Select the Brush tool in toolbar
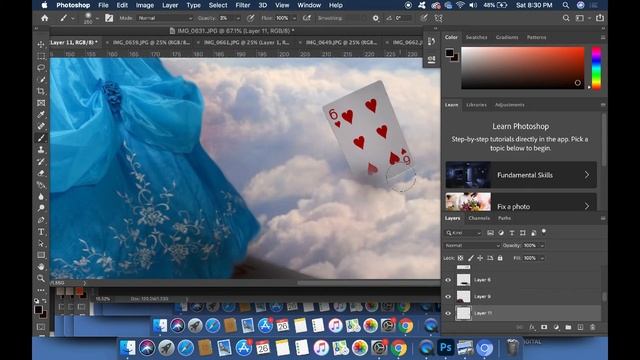Image resolution: width=640 pixels, height=360 pixels. [x=41, y=138]
